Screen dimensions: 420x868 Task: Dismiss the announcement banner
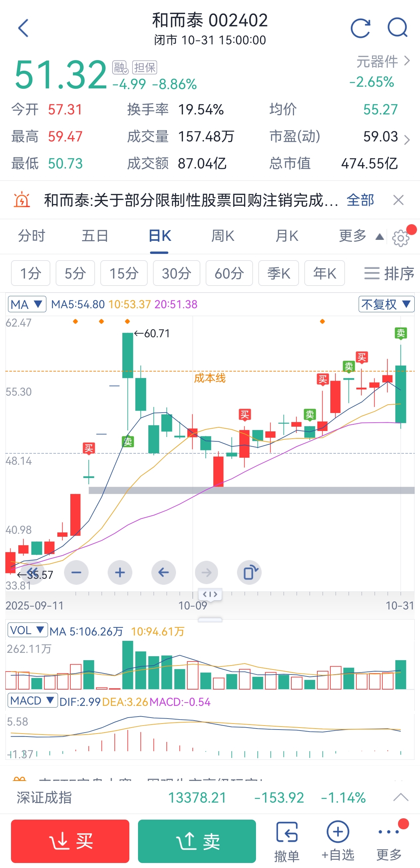click(398, 200)
